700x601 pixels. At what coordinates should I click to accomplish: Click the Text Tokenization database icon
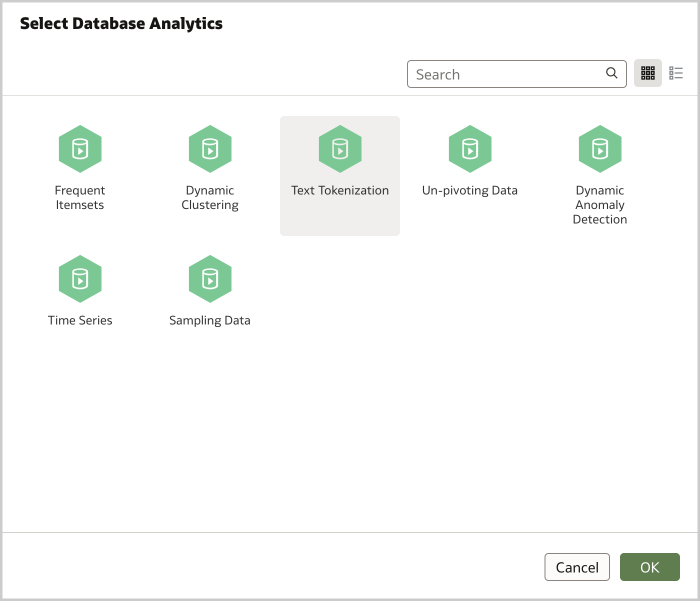click(x=340, y=148)
